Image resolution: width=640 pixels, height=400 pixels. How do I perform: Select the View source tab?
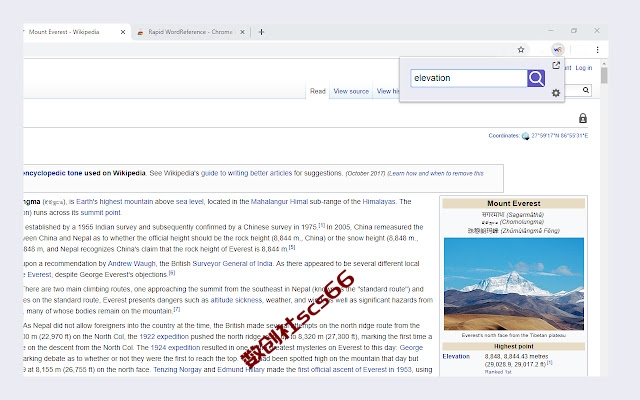pos(351,91)
